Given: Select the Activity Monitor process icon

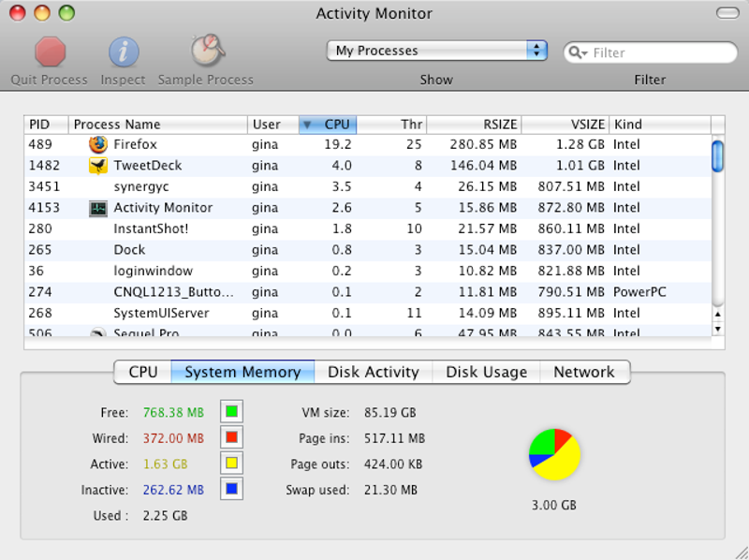Looking at the screenshot, I should pyautogui.click(x=98, y=208).
